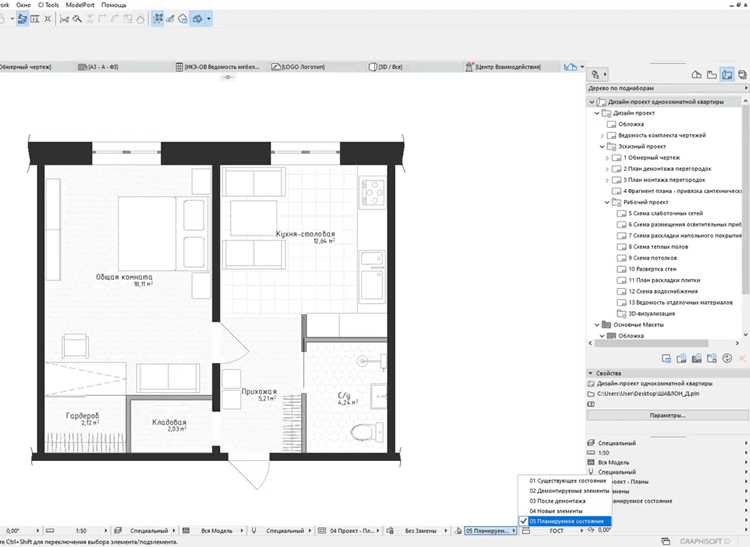Select checked 05 Планируемое состояние entry

[x=565, y=521]
